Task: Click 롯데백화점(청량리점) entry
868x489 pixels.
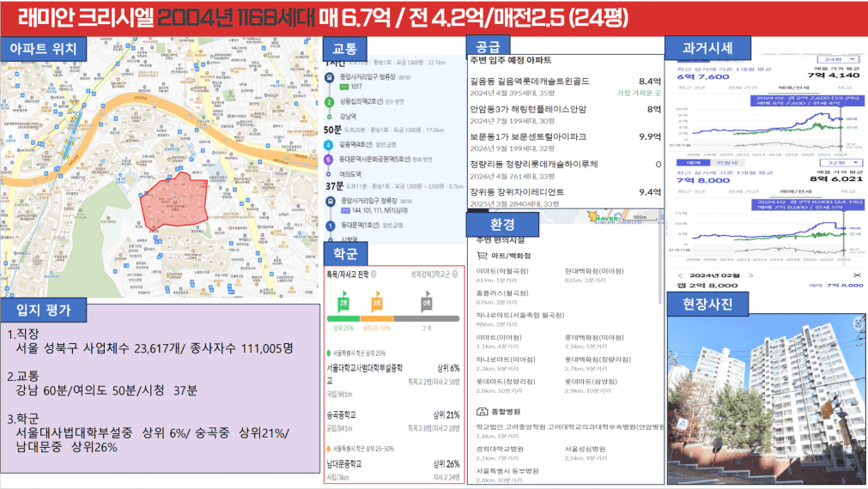Action: [x=598, y=359]
